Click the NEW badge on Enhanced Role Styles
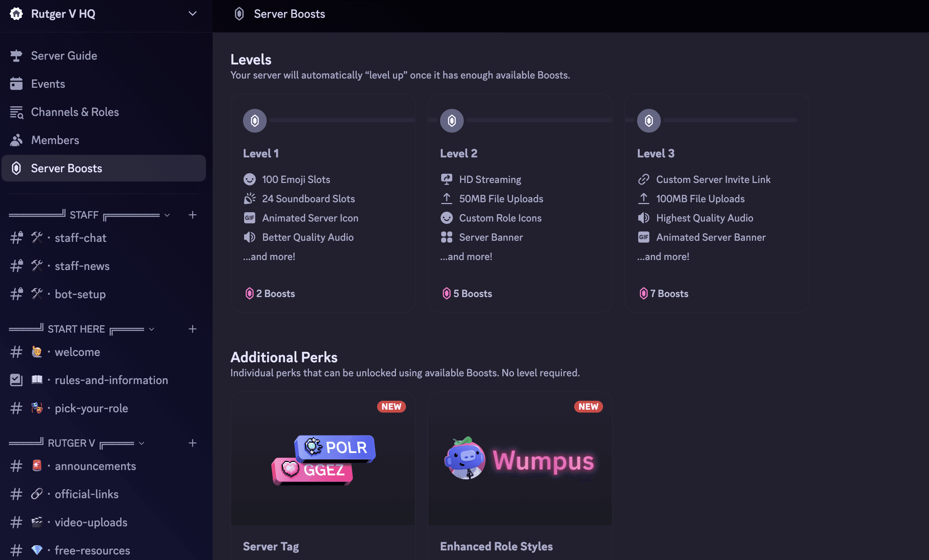This screenshot has height=560, width=929. point(589,407)
